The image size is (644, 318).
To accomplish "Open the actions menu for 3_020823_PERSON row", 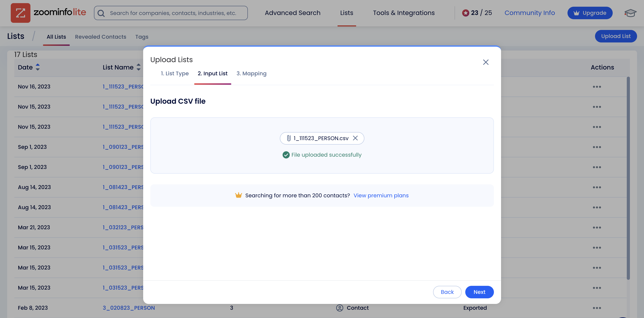I will 597,308.
